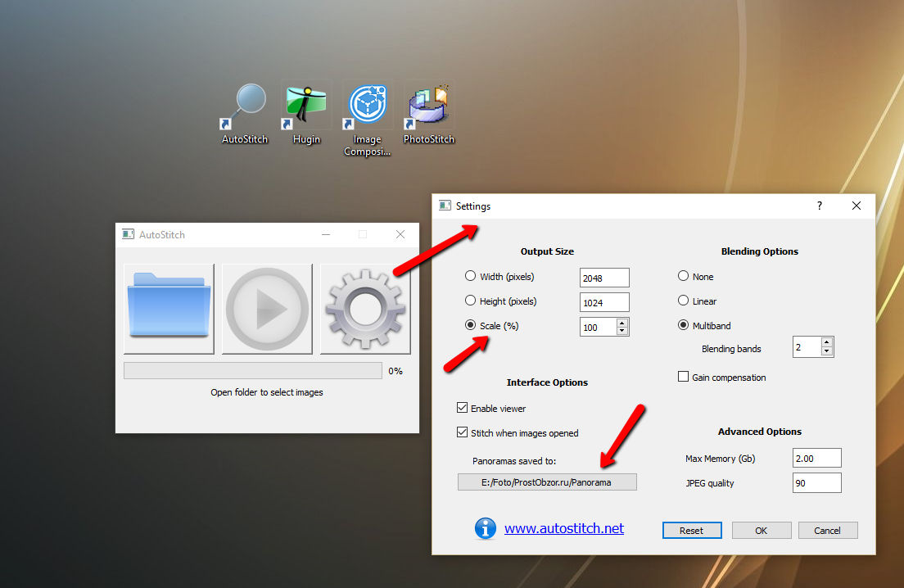
Task: Enable the Gain compensation checkbox
Action: coord(684,378)
